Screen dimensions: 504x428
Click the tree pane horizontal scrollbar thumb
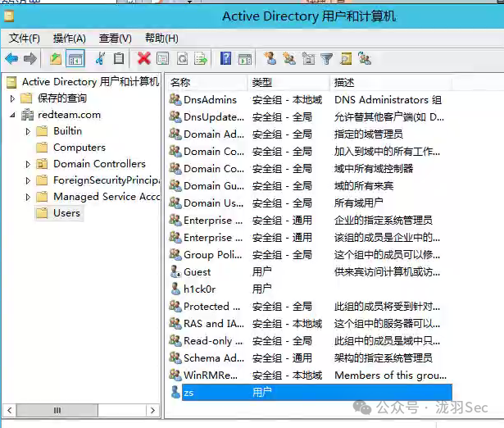57,410
